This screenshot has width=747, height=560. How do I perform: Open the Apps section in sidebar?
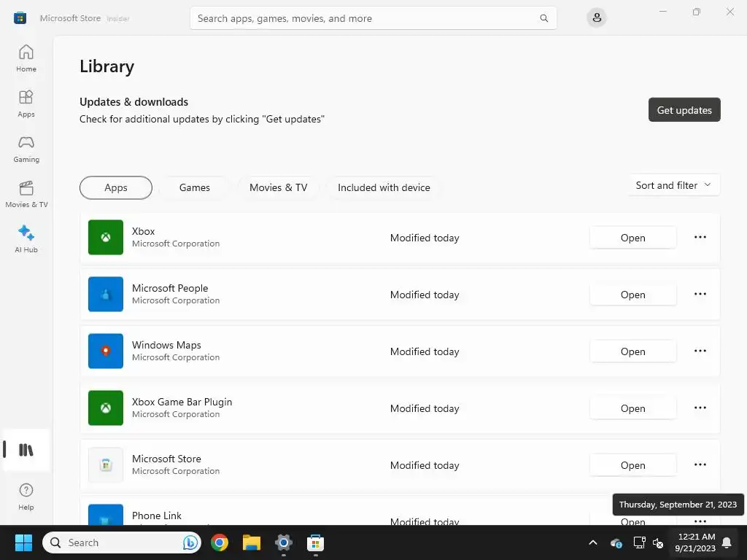[26, 104]
